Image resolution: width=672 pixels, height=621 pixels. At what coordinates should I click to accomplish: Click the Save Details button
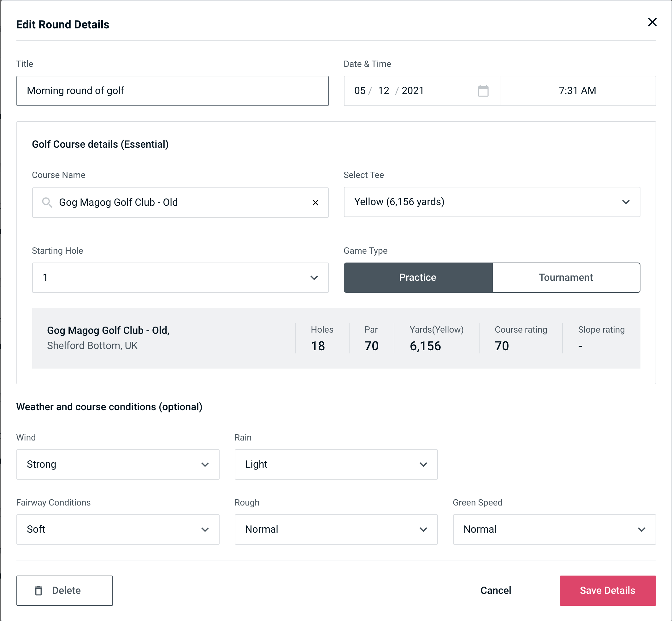(608, 590)
